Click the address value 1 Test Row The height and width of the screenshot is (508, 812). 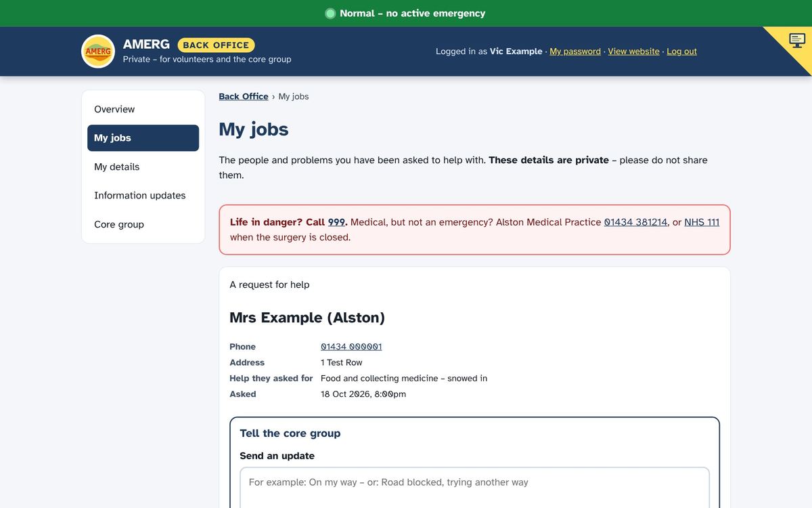(x=342, y=362)
